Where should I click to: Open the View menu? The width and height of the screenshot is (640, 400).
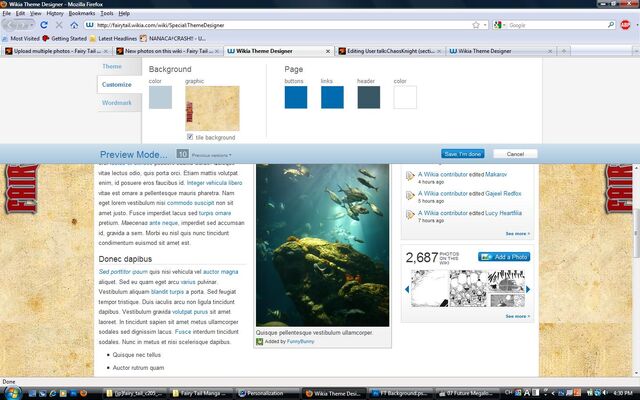click(36, 13)
